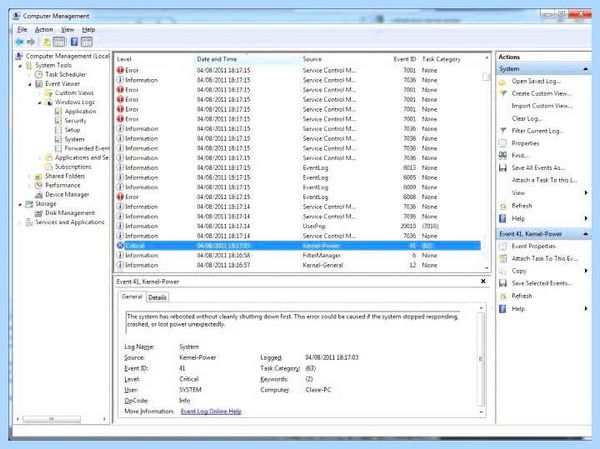Select the Critical Kernel-Power event row
The height and width of the screenshot is (449, 600).
coord(298,246)
